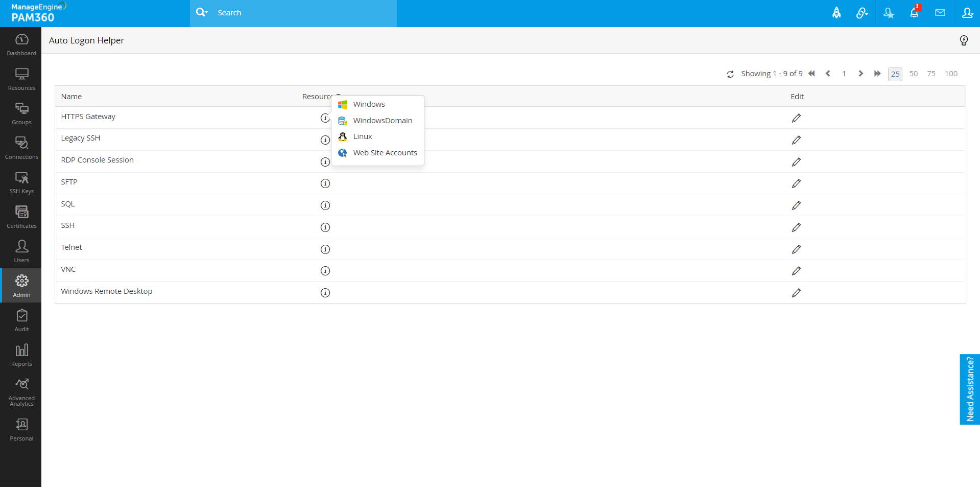Open the mail envelope icon in header
Screen dimensions: 980x487
(940, 13)
